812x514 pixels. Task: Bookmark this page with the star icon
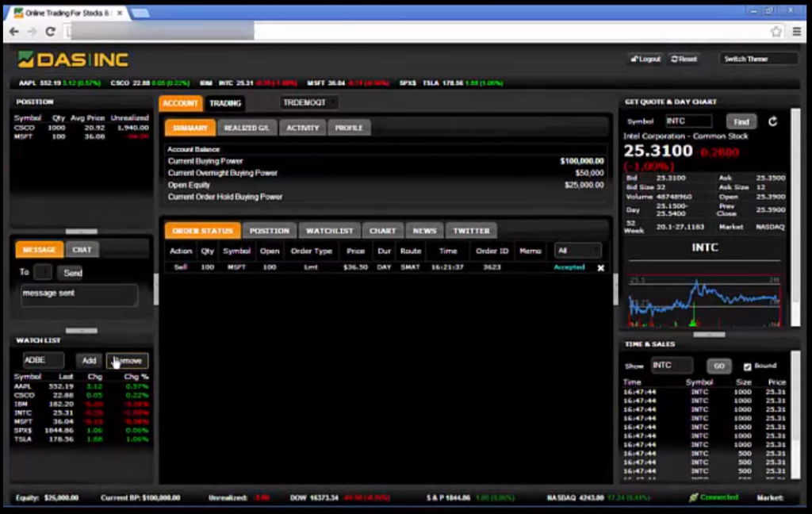[776, 32]
